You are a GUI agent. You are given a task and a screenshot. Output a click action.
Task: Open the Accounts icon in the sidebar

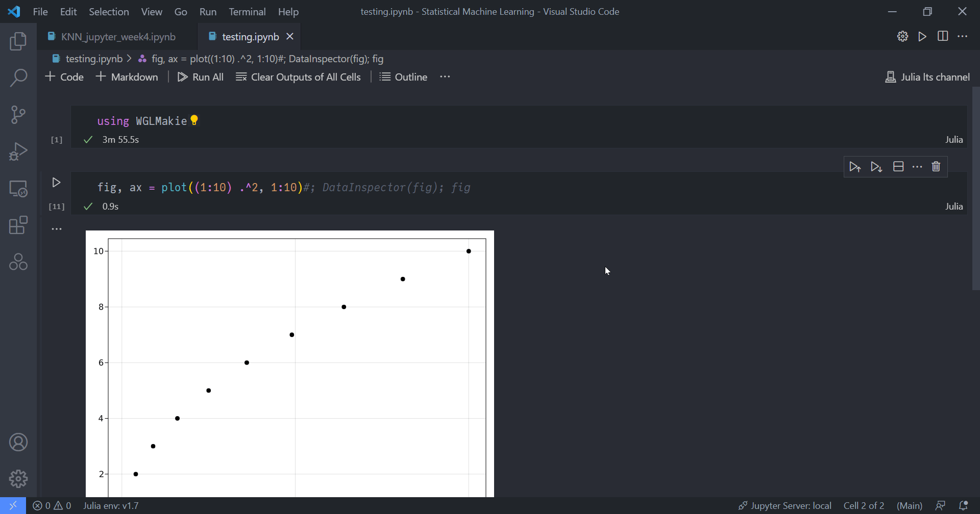pyautogui.click(x=18, y=442)
